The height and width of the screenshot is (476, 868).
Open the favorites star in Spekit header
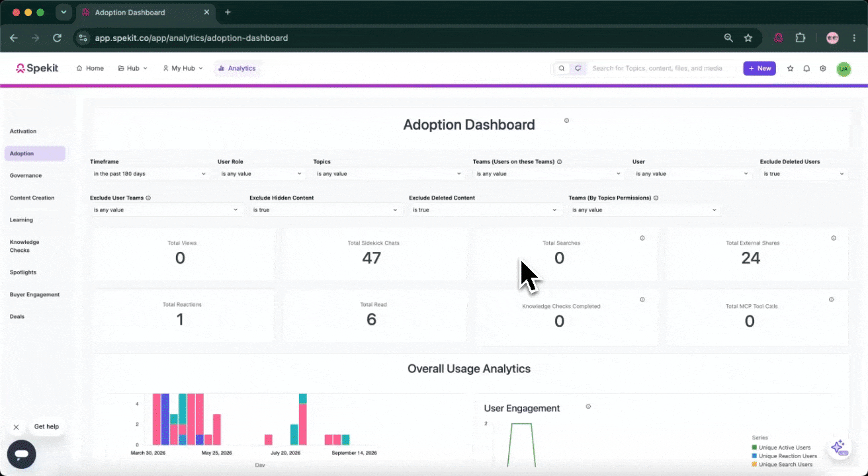[790, 68]
